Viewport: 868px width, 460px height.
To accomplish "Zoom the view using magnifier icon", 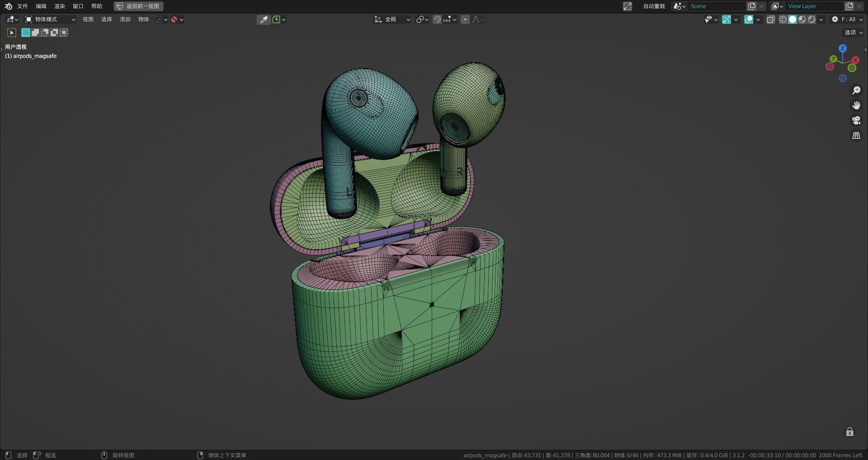I will [x=856, y=90].
